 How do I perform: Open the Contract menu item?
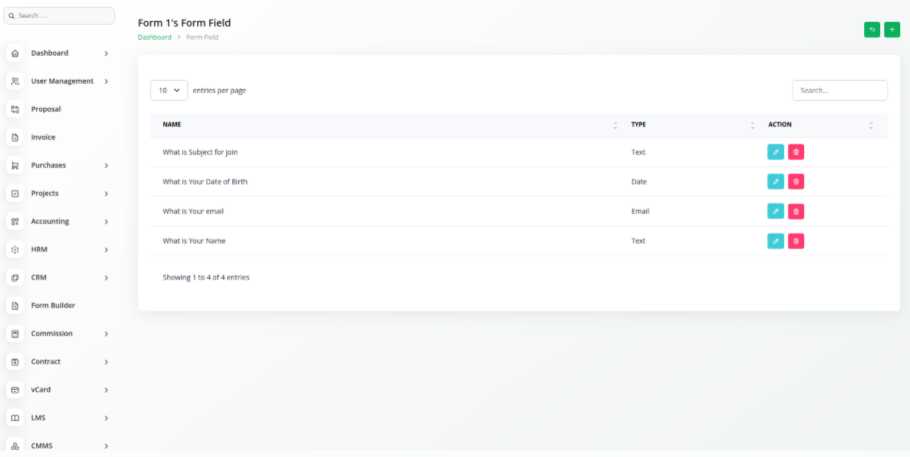(x=46, y=361)
